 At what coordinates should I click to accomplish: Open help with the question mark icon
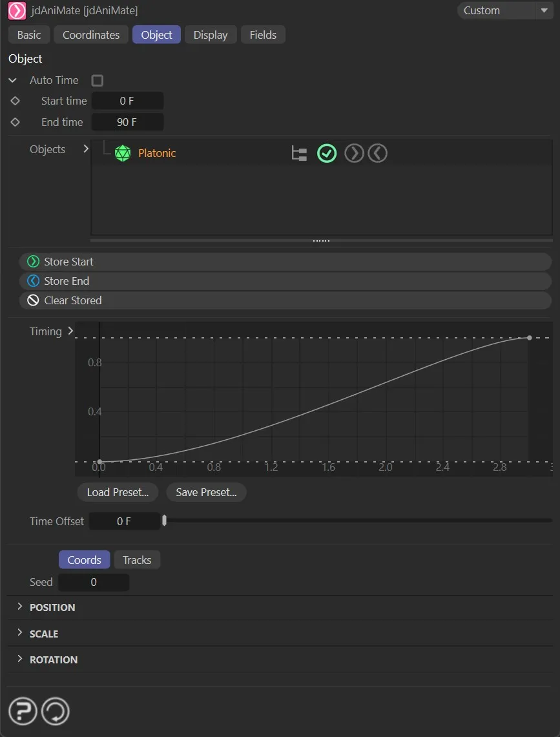(23, 711)
